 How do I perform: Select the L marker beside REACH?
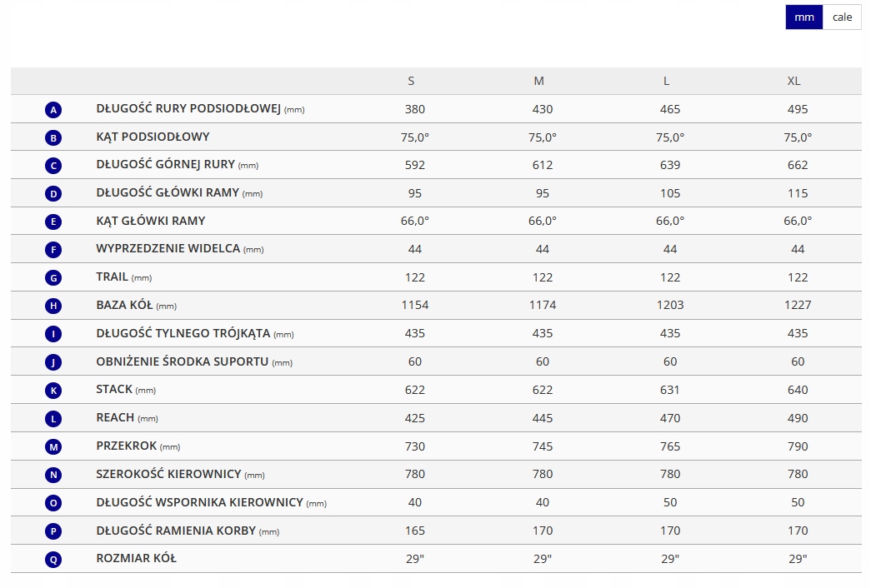point(53,418)
